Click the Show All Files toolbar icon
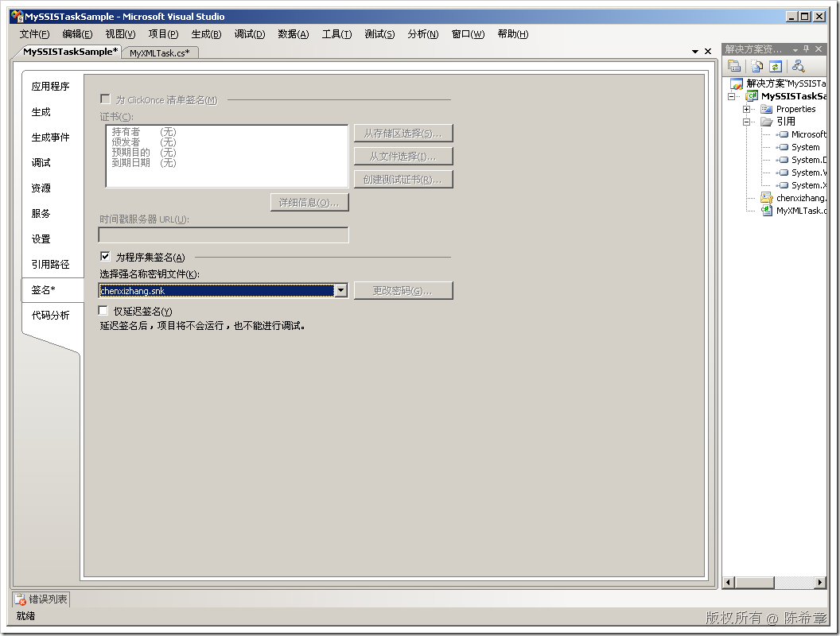This screenshot has width=840, height=636. (757, 66)
